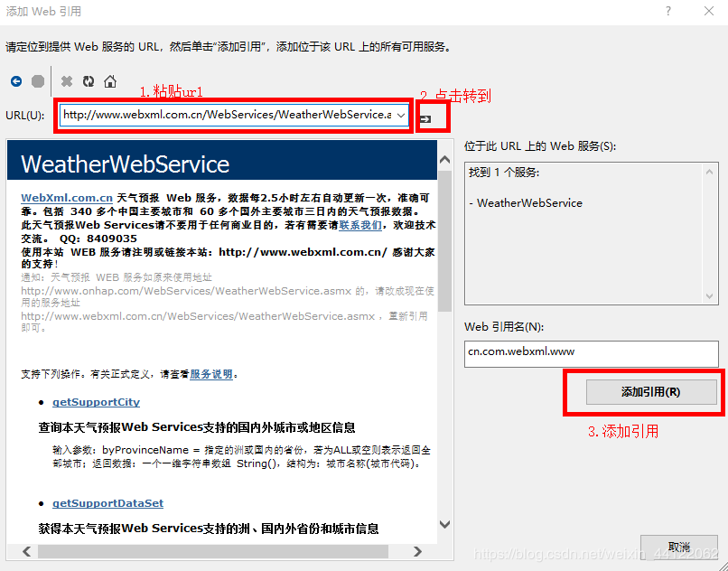Click the horizontal scrollbar thumb

point(213,551)
